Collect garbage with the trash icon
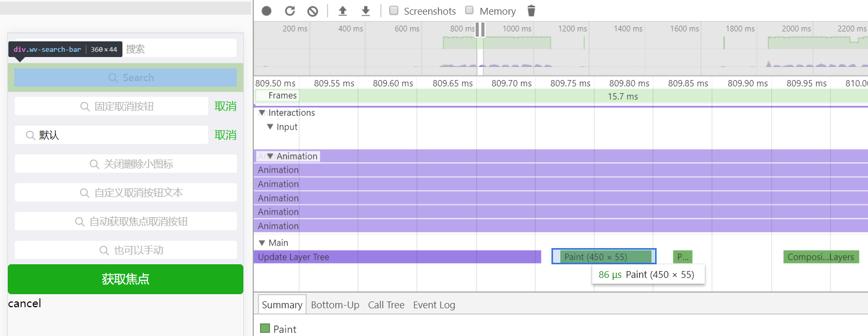This screenshot has width=868, height=336. tap(531, 11)
